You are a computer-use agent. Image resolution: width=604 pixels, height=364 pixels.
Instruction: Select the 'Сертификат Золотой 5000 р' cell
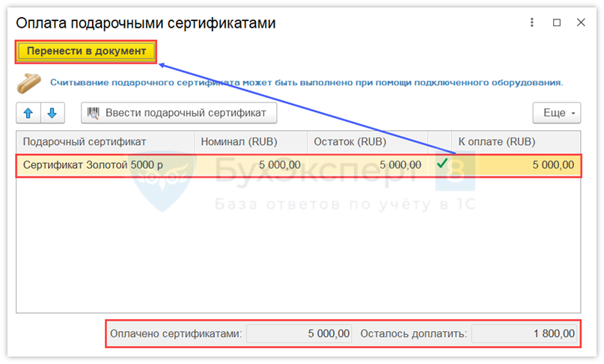point(106,165)
